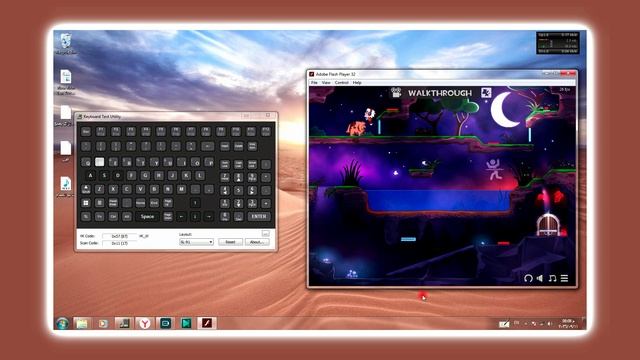Click the highlighted key next to Q

point(99,162)
